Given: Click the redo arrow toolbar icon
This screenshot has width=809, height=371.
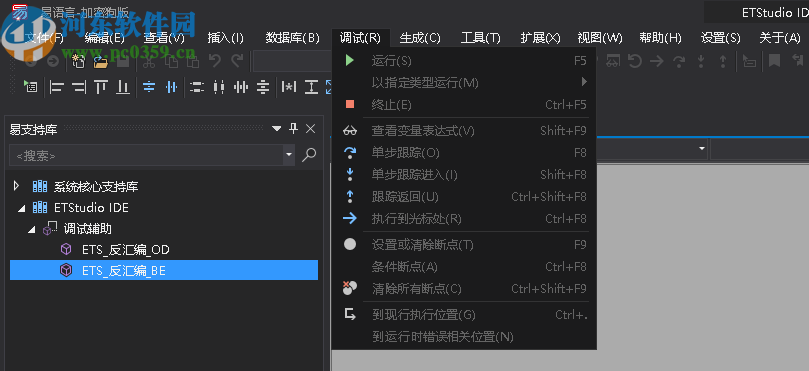Looking at the screenshot, I should coord(237,61).
